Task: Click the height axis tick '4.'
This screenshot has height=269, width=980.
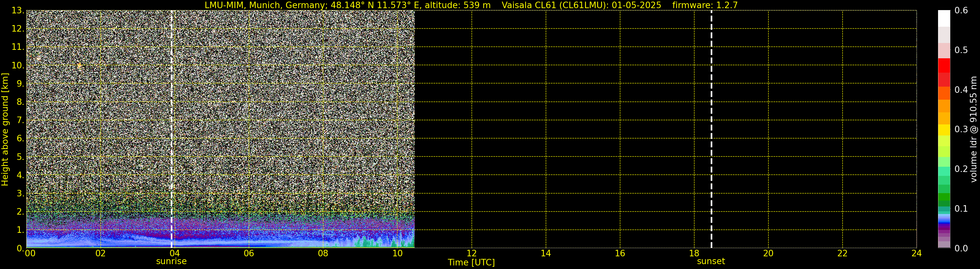Action: [x=20, y=175]
